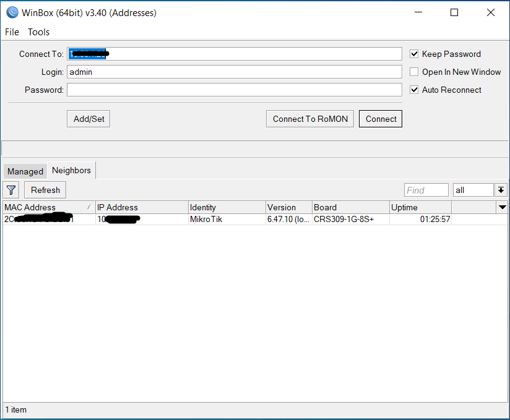Select the Neighbors tab

[x=72, y=170]
